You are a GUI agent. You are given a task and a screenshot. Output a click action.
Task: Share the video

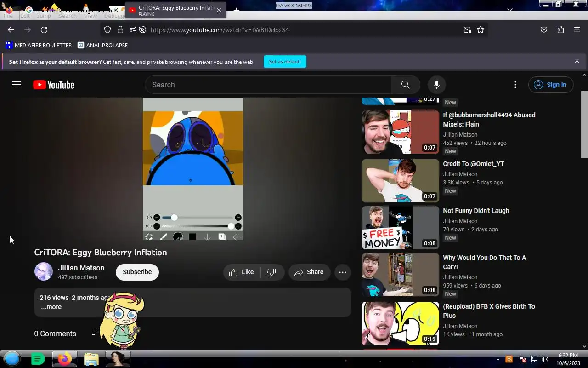[x=309, y=272]
